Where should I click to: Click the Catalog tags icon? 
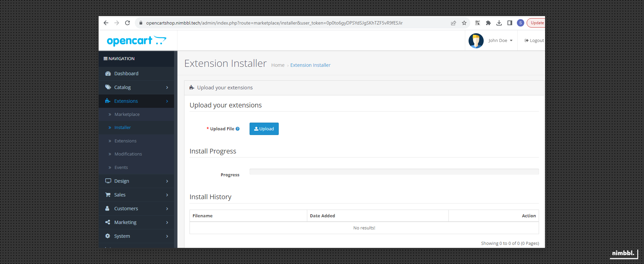[x=108, y=87]
